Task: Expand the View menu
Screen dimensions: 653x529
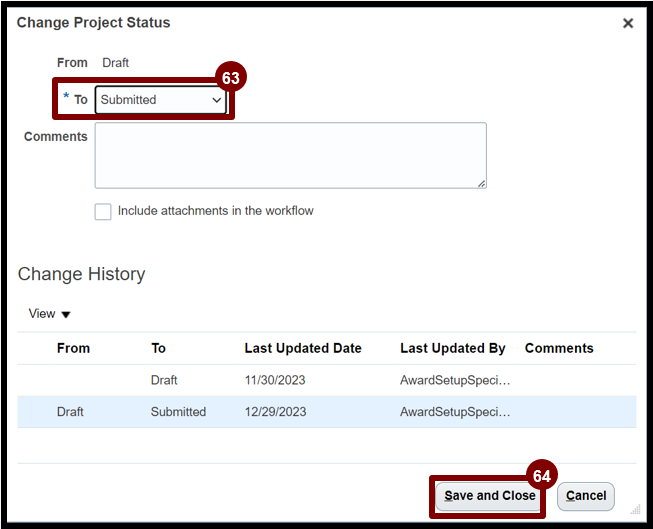Action: (50, 314)
